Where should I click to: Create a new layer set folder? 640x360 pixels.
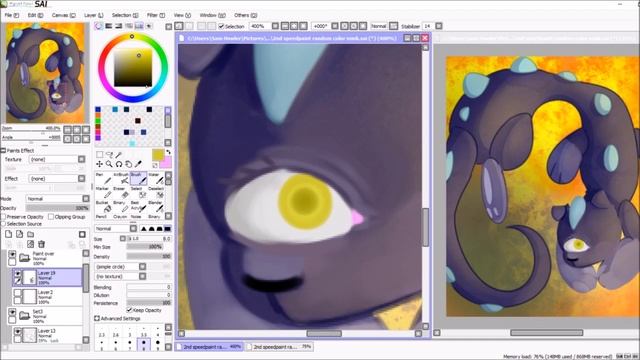click(x=31, y=234)
